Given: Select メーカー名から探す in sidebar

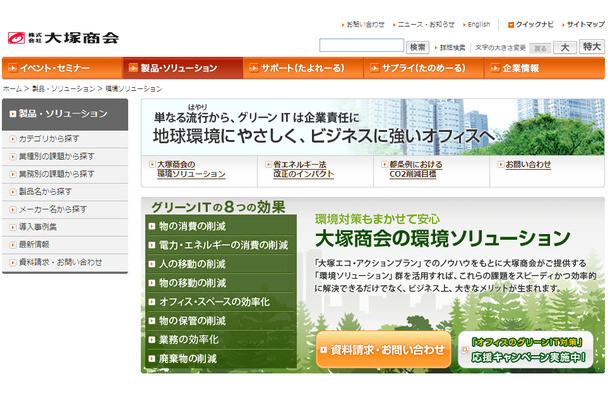Looking at the screenshot, I should pos(65,209).
